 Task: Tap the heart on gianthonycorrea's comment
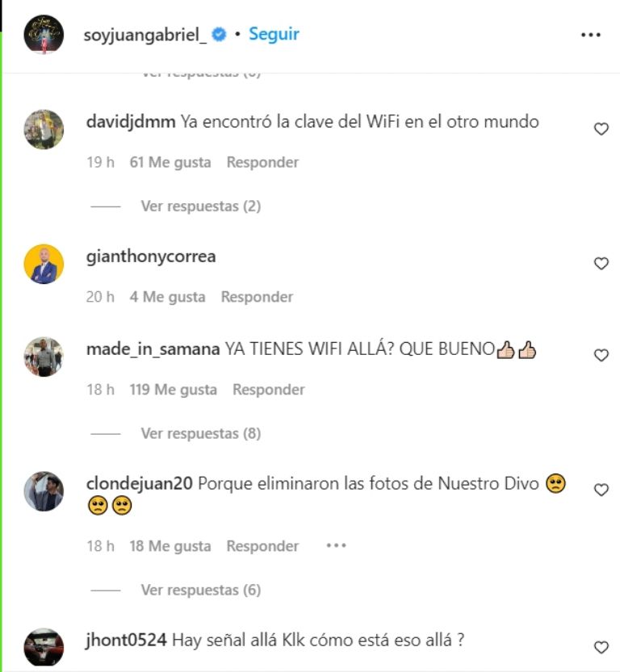click(x=601, y=264)
